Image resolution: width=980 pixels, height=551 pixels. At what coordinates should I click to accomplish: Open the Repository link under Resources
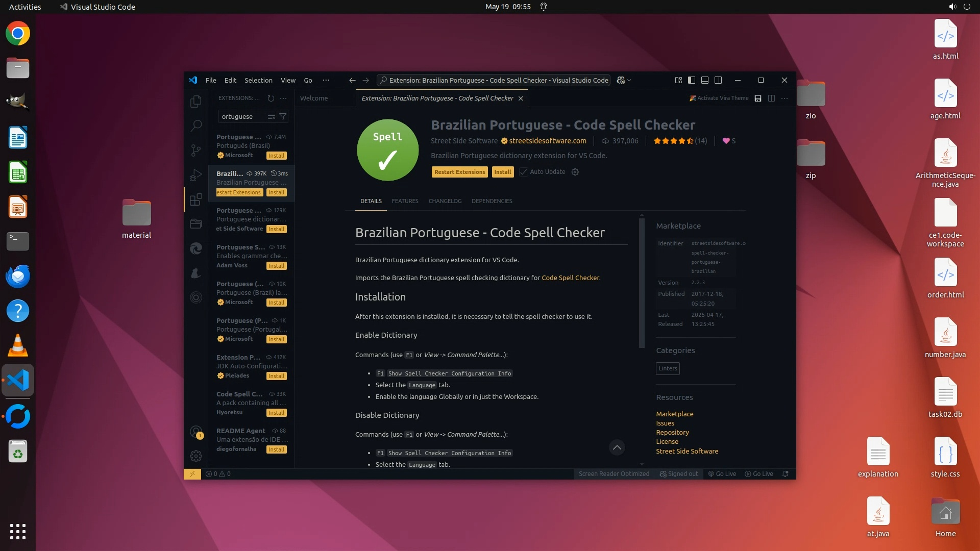click(672, 432)
